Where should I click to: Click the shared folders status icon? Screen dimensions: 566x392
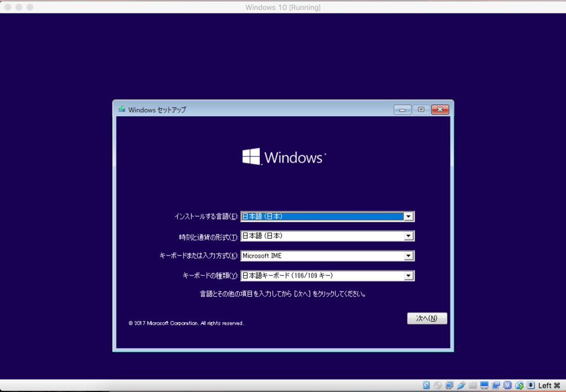pyautogui.click(x=473, y=385)
